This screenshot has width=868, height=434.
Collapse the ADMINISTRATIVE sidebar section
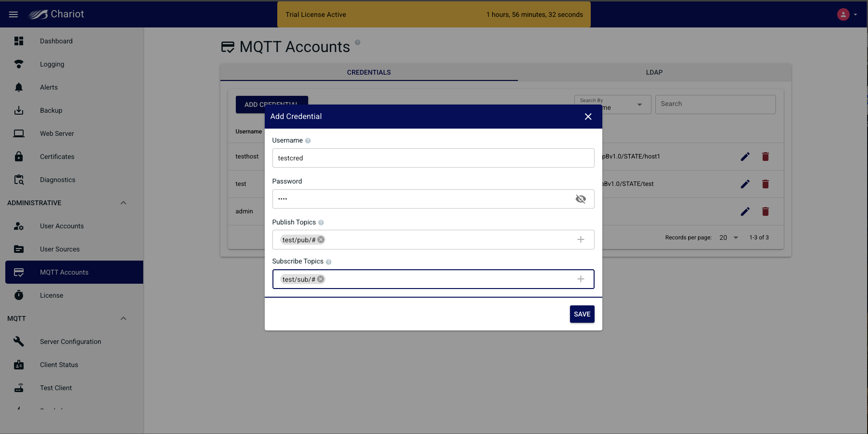(x=123, y=203)
